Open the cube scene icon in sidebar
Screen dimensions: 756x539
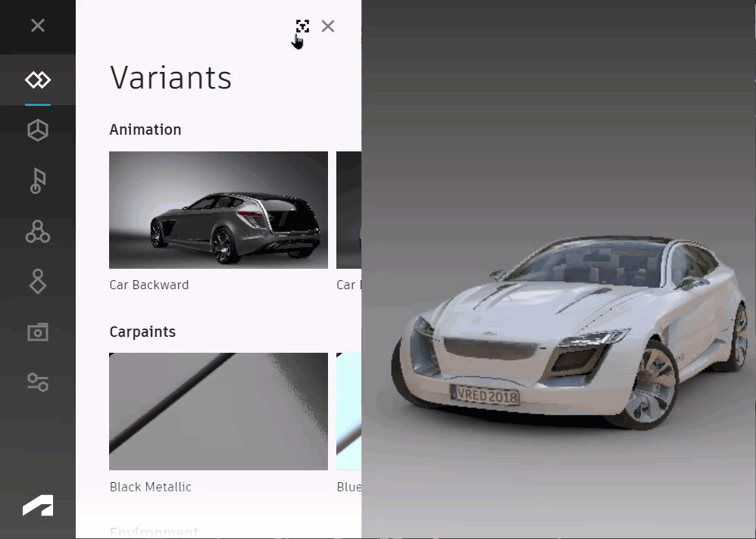point(38,130)
